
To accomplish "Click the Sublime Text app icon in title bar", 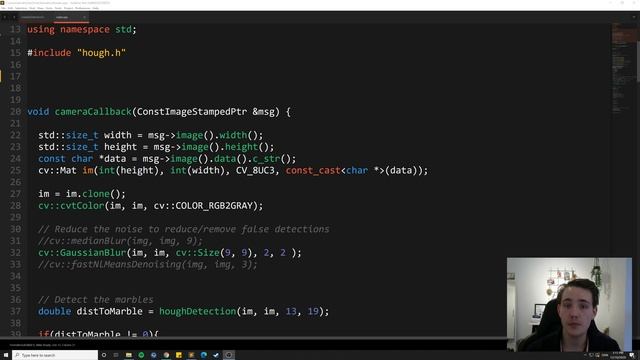I will [2, 2].
